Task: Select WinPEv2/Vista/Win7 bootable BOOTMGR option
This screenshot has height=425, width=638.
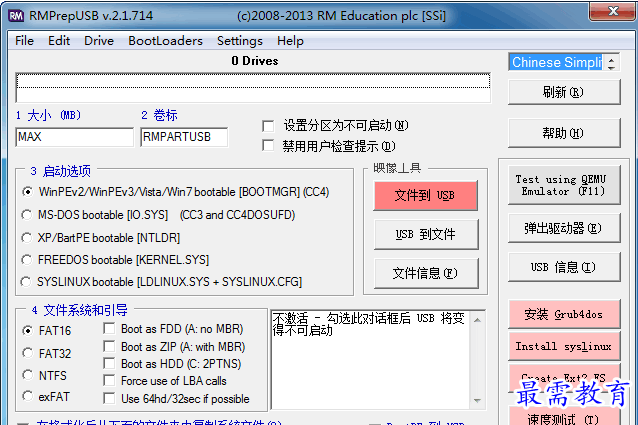Action: click(27, 191)
